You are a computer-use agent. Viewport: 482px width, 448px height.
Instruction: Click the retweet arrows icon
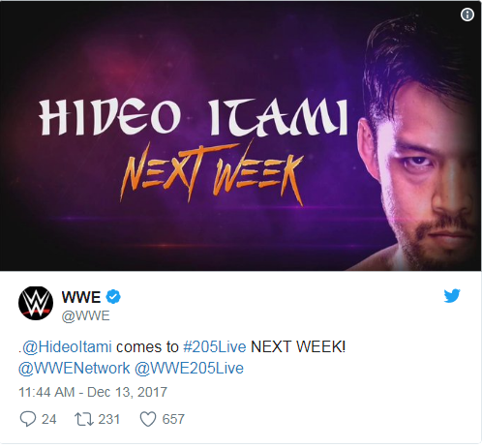coord(84,419)
